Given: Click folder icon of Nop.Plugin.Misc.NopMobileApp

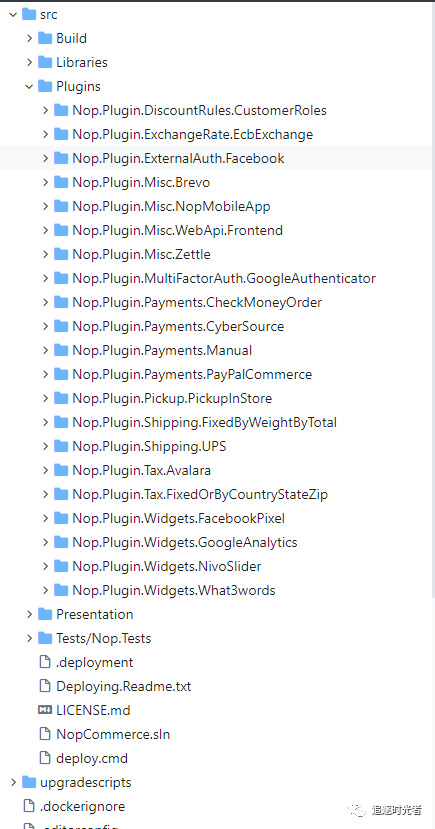Looking at the screenshot, I should pos(62,206).
